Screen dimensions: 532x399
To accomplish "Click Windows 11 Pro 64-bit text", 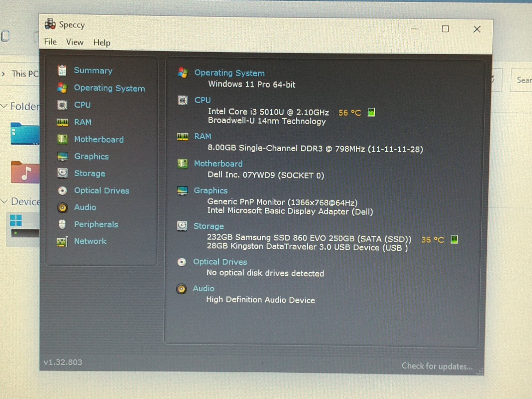I will (x=252, y=84).
